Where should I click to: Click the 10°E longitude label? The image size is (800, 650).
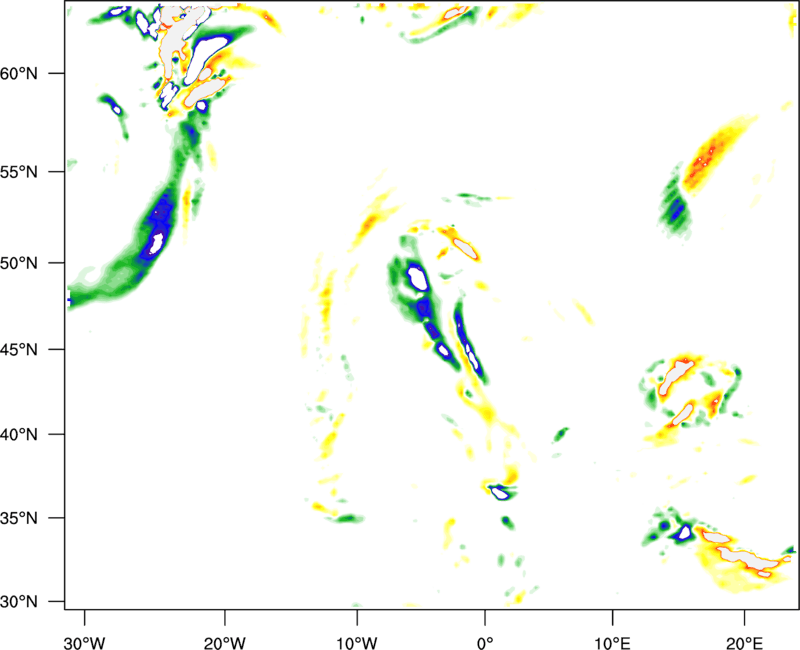612,643
